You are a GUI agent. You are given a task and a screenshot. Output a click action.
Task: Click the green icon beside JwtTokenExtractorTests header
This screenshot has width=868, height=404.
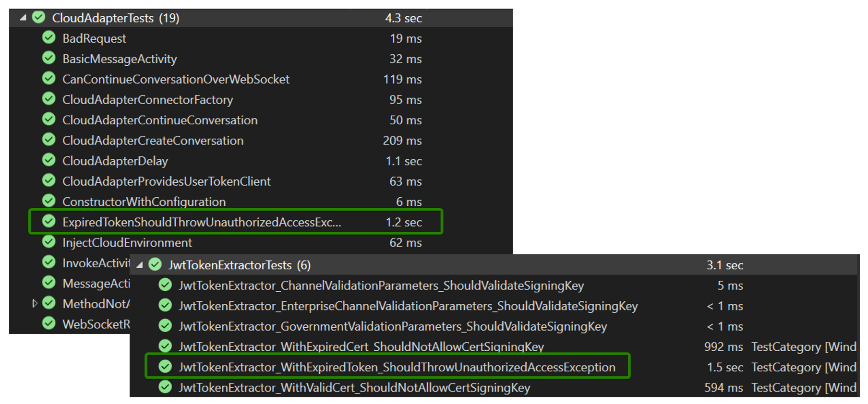155,264
